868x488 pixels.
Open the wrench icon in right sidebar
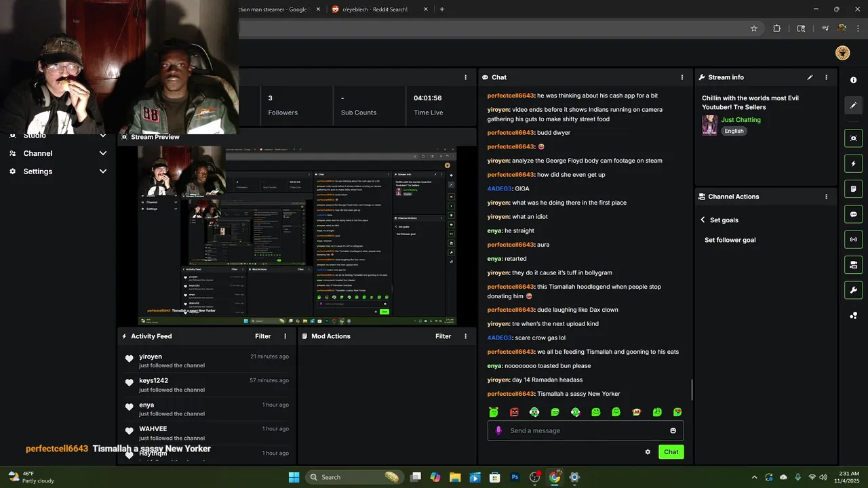853,290
